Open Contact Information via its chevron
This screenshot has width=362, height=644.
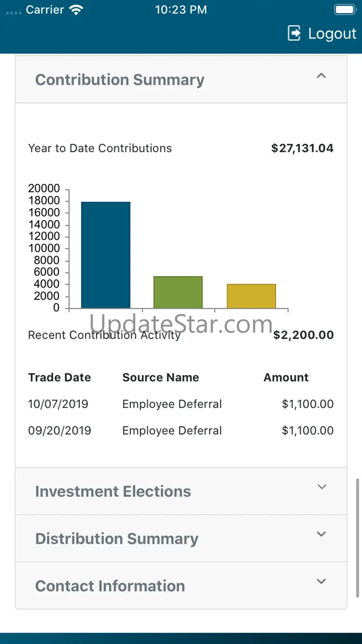tap(321, 581)
